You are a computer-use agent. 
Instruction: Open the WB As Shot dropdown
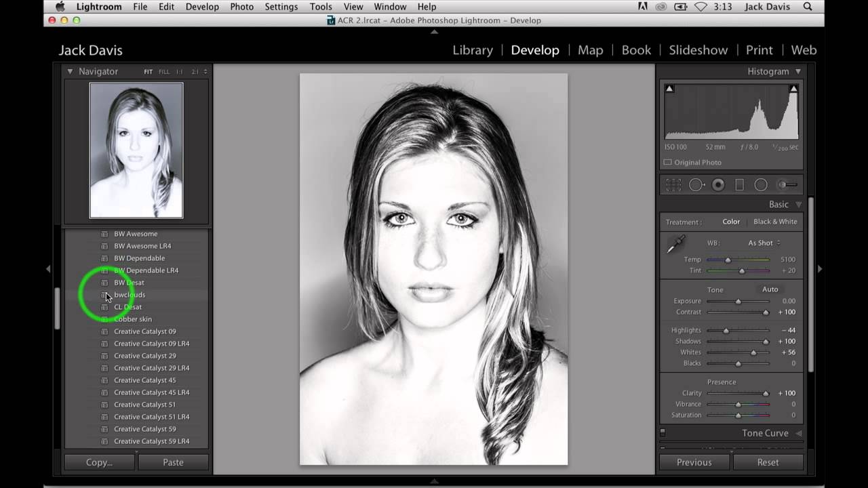pyautogui.click(x=764, y=243)
